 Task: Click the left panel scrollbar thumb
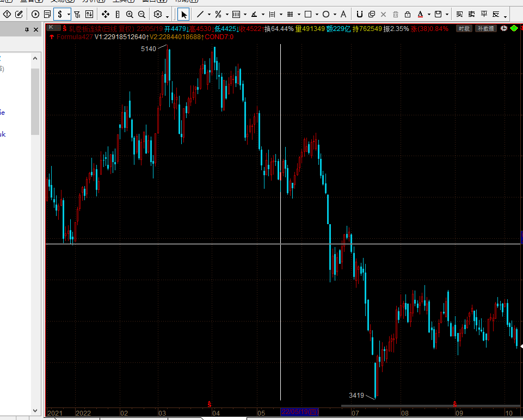(35, 102)
